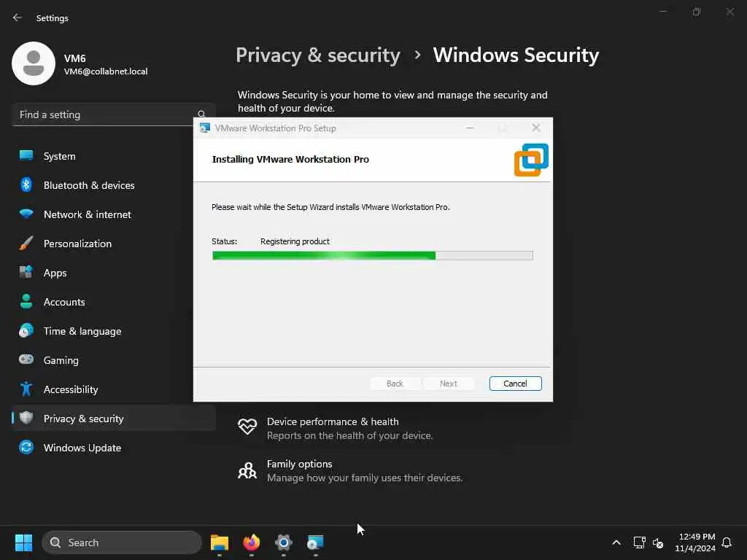The width and height of the screenshot is (747, 560).
Task: Click the muted volume tray icon
Action: pos(658,542)
